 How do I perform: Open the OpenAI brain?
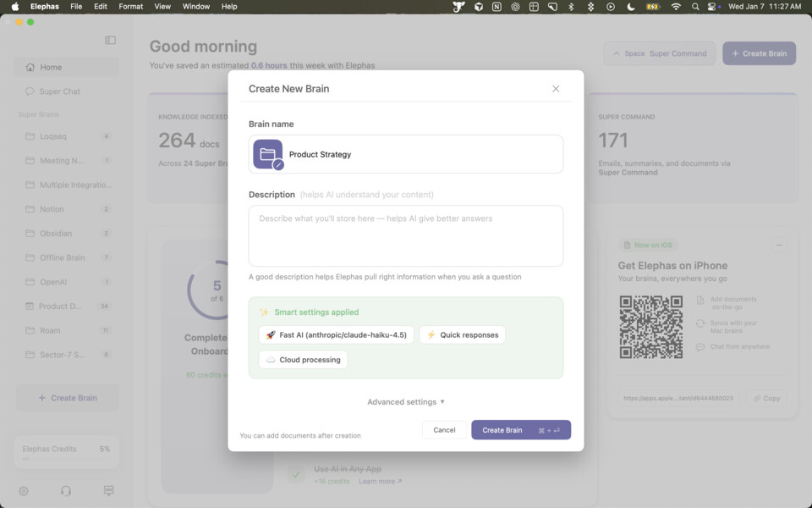pos(66,282)
